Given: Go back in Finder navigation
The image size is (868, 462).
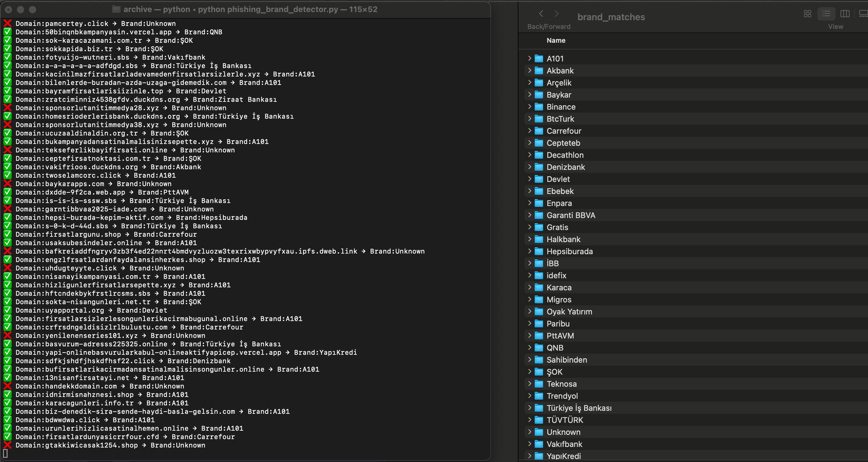Looking at the screenshot, I should (541, 14).
